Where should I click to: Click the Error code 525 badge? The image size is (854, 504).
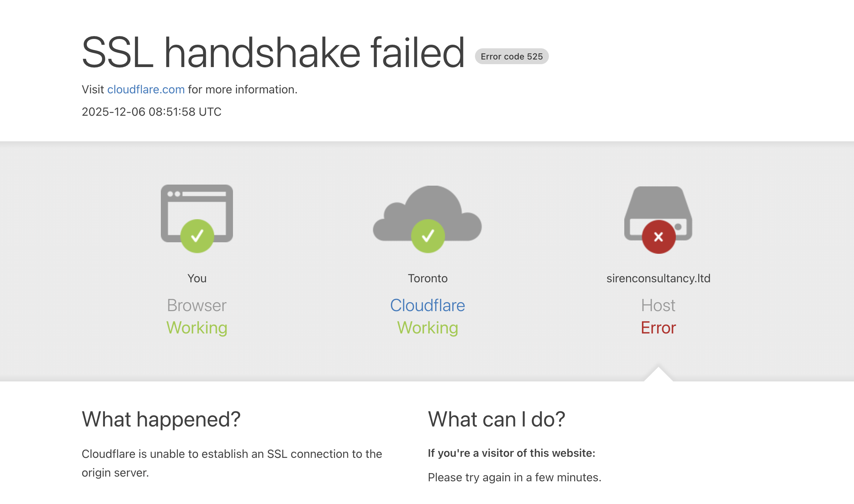[x=511, y=57]
